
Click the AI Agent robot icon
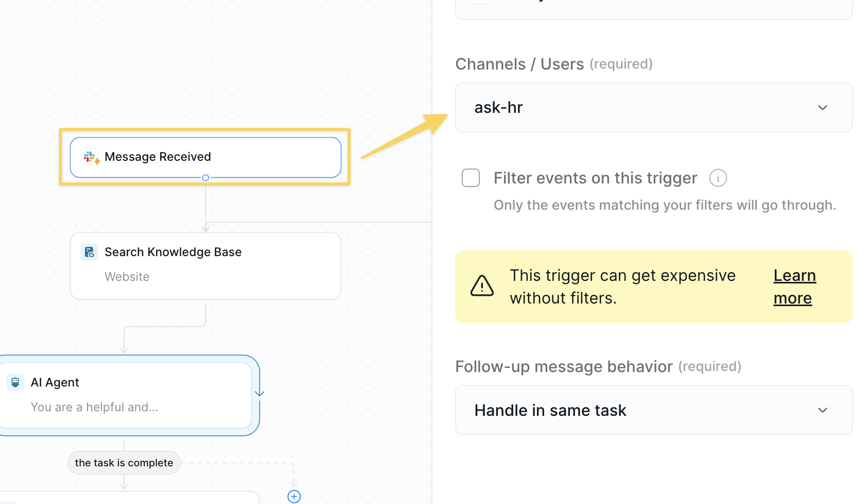(x=15, y=382)
